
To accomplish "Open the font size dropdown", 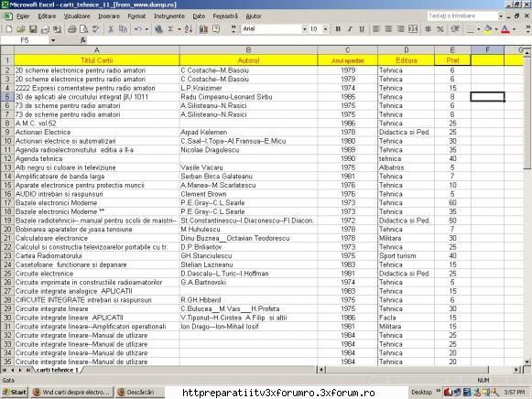I will (325, 29).
